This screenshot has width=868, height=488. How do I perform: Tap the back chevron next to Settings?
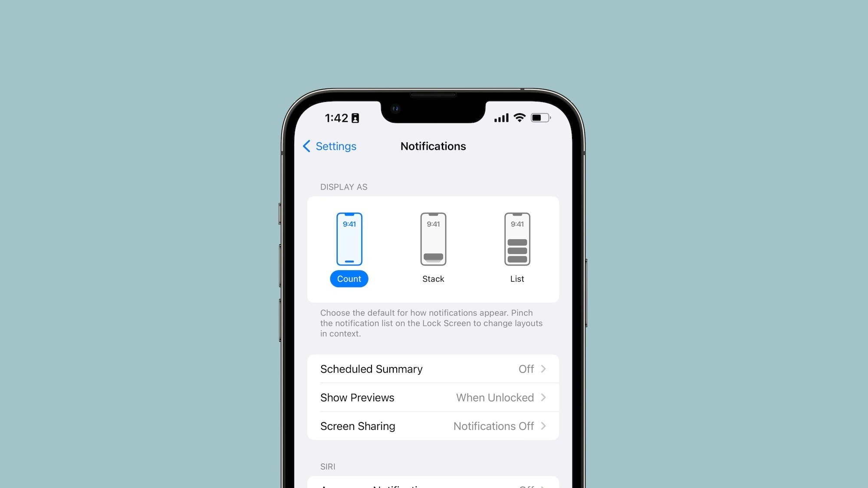tap(305, 145)
